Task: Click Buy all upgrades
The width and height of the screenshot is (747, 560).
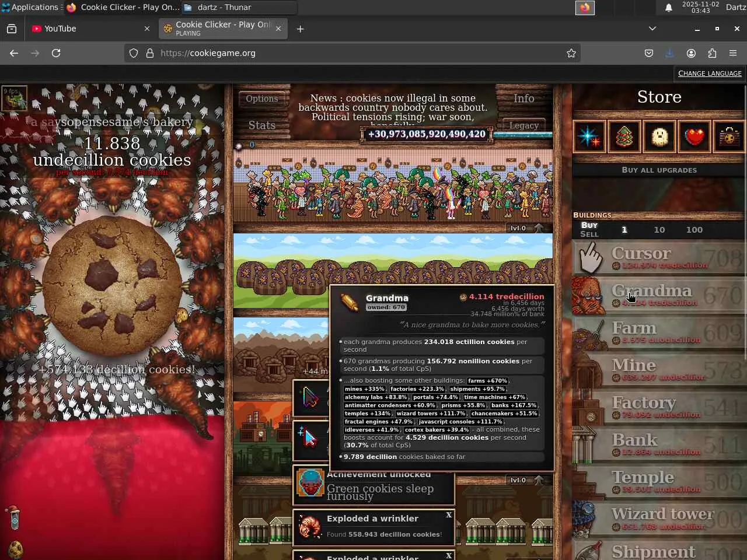Action: (x=659, y=170)
